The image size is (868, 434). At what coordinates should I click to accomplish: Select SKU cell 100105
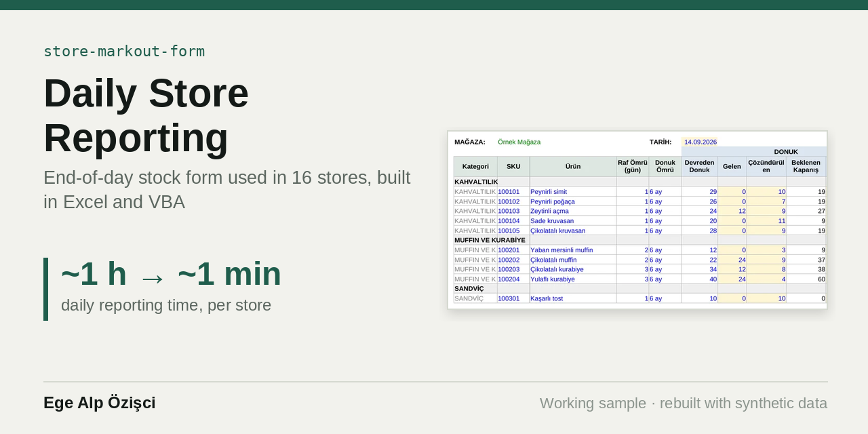click(x=513, y=231)
